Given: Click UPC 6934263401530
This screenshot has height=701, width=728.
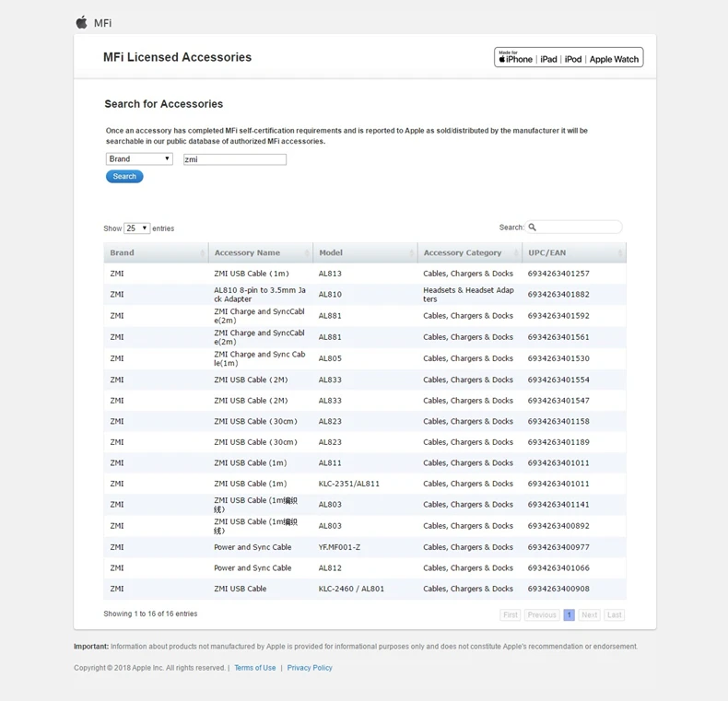Looking at the screenshot, I should point(558,358).
